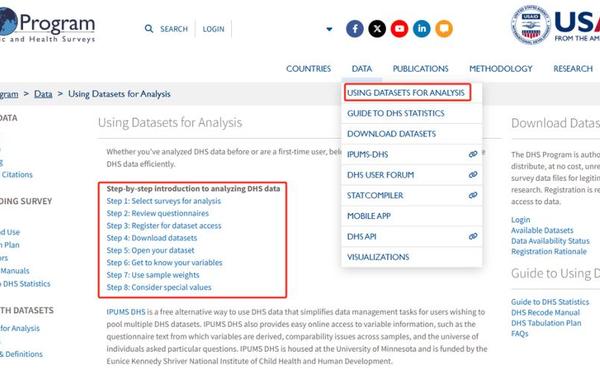Click the search magnifier icon

(149, 29)
